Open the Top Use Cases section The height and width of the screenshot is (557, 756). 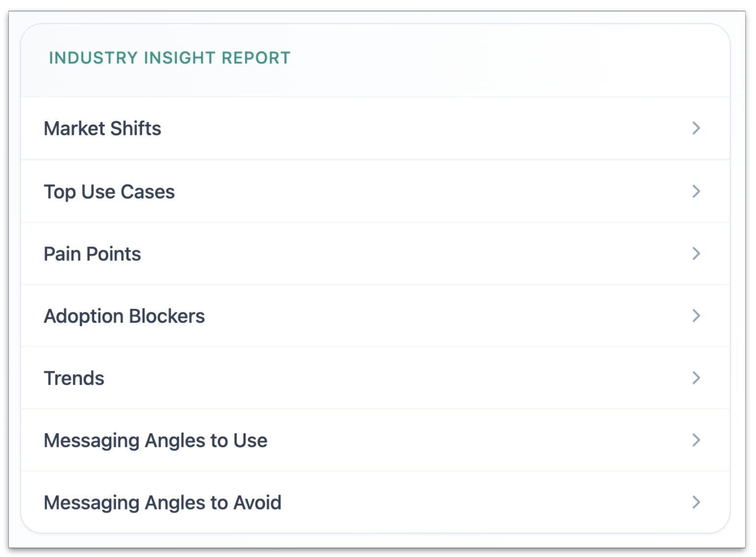[x=344, y=192]
